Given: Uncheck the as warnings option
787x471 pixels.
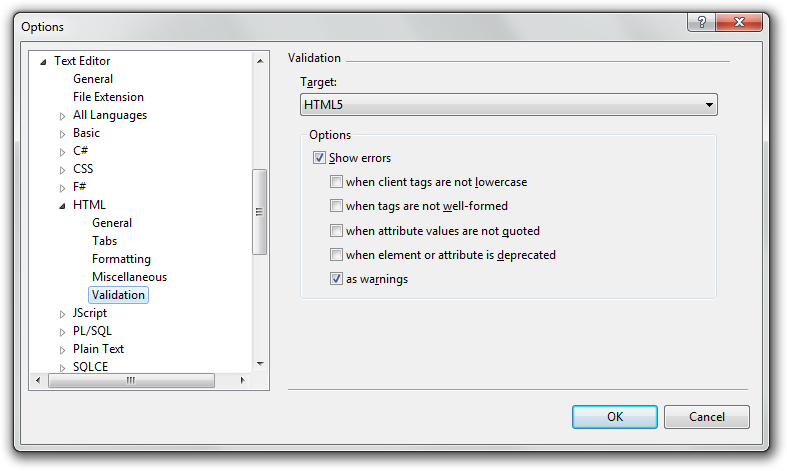Looking at the screenshot, I should 337,279.
